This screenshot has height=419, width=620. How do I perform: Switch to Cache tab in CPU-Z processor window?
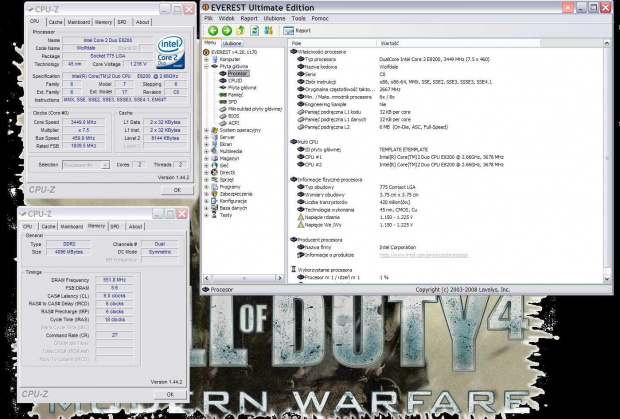pyautogui.click(x=55, y=22)
